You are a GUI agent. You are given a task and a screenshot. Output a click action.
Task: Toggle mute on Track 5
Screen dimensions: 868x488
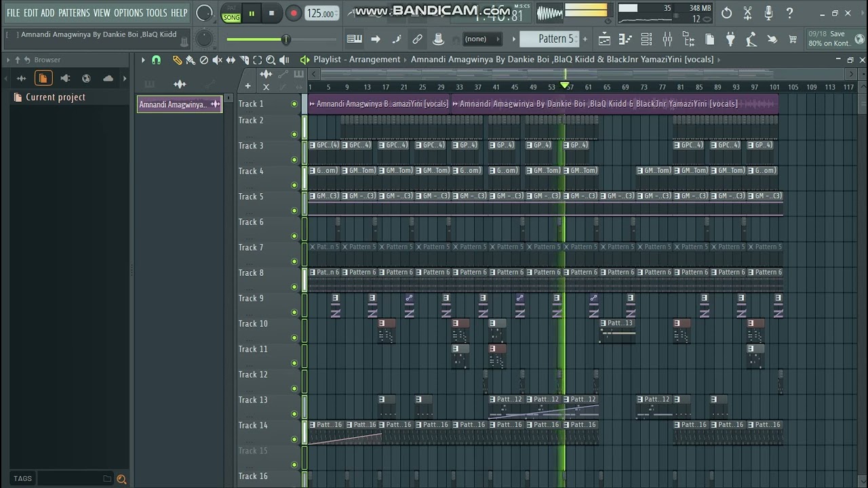294,210
